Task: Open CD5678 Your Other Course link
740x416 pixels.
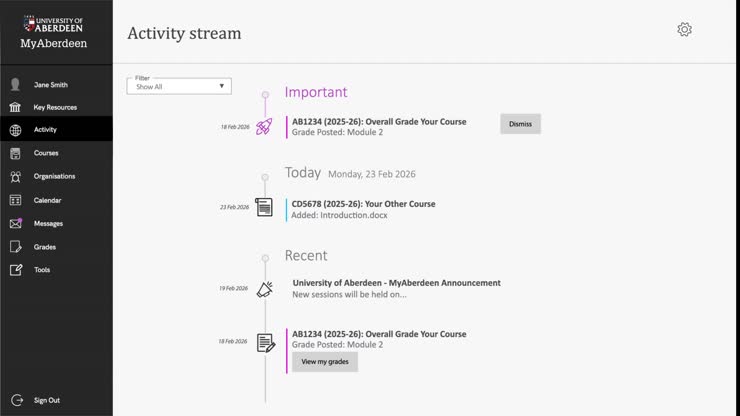Action: click(x=363, y=204)
